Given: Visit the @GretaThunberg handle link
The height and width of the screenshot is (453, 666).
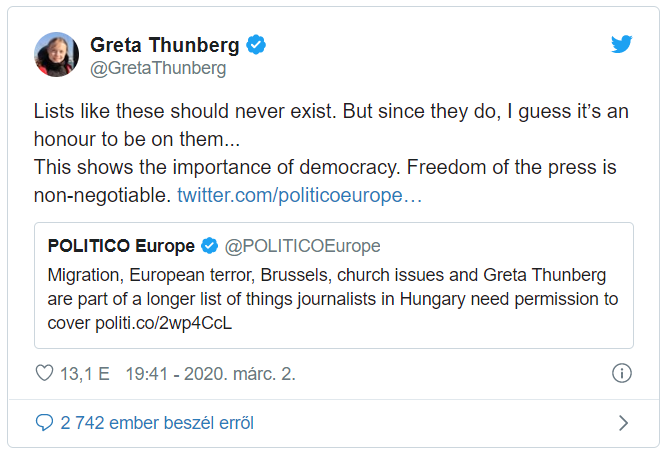Looking at the screenshot, I should click(x=158, y=68).
